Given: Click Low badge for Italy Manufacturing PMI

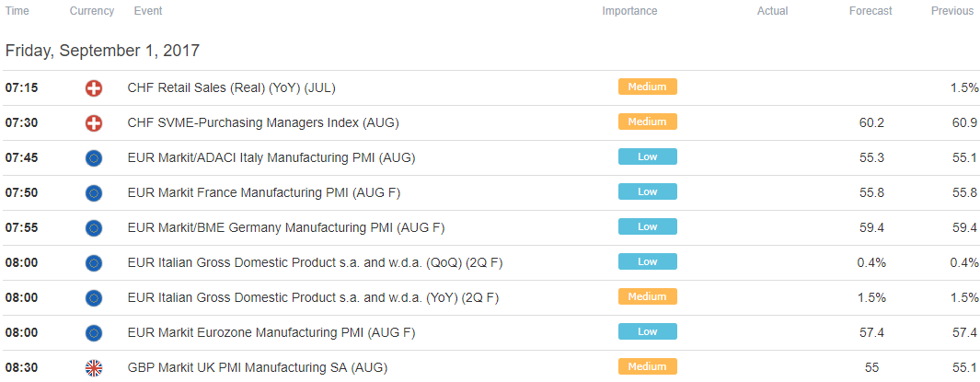Looking at the screenshot, I should tap(648, 156).
